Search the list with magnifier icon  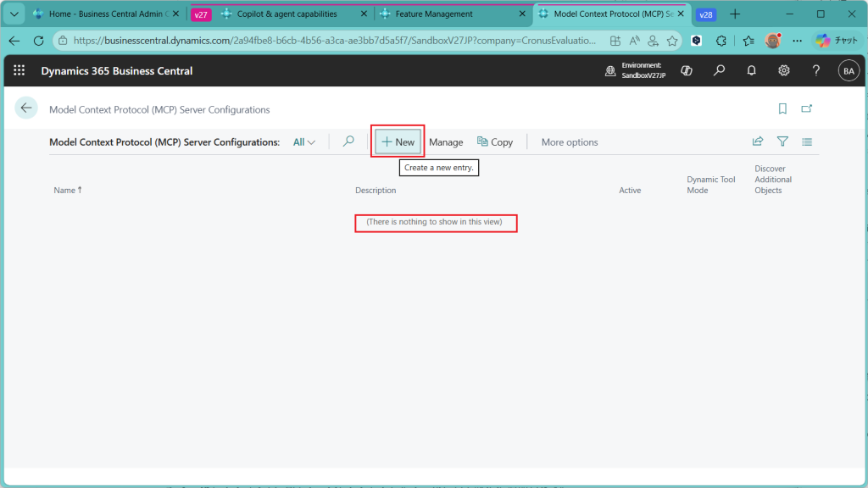pos(348,141)
